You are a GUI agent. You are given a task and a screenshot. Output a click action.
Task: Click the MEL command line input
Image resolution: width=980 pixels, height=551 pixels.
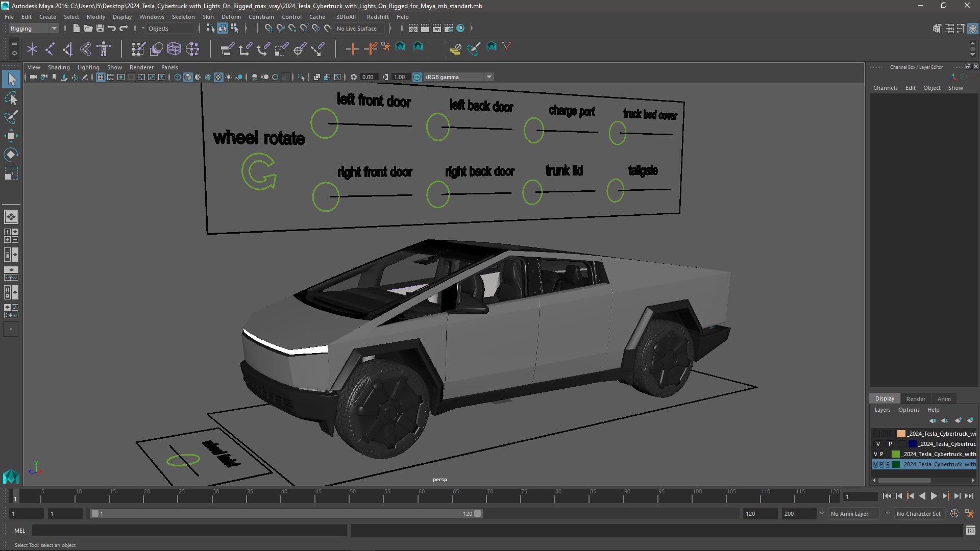point(189,531)
